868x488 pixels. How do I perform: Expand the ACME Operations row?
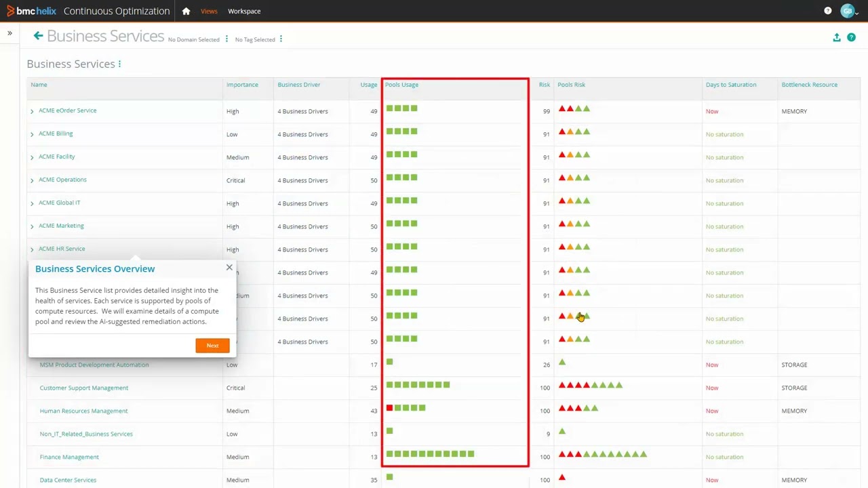[32, 180]
